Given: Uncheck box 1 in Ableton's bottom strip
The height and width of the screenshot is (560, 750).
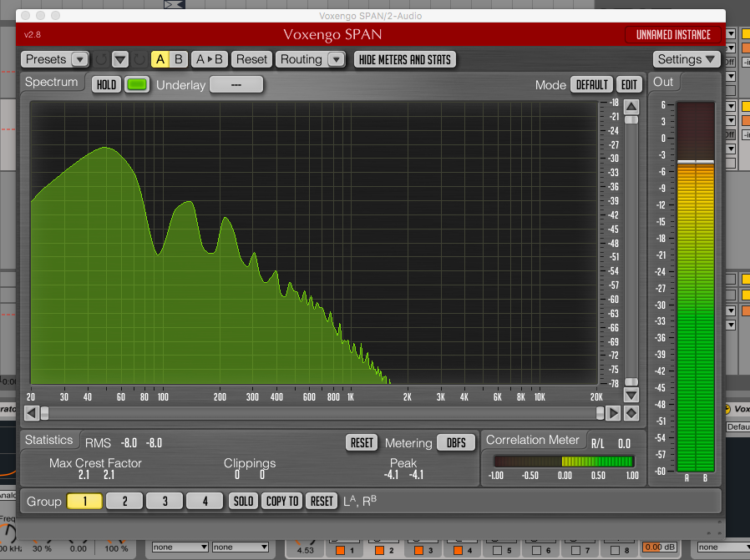Looking at the screenshot, I should pyautogui.click(x=341, y=550).
